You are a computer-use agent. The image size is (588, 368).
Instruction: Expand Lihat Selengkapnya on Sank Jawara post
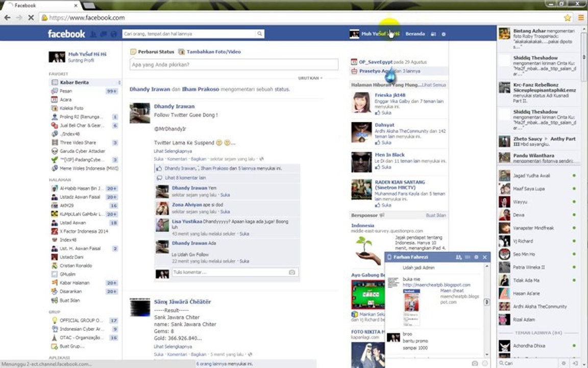[173, 347]
